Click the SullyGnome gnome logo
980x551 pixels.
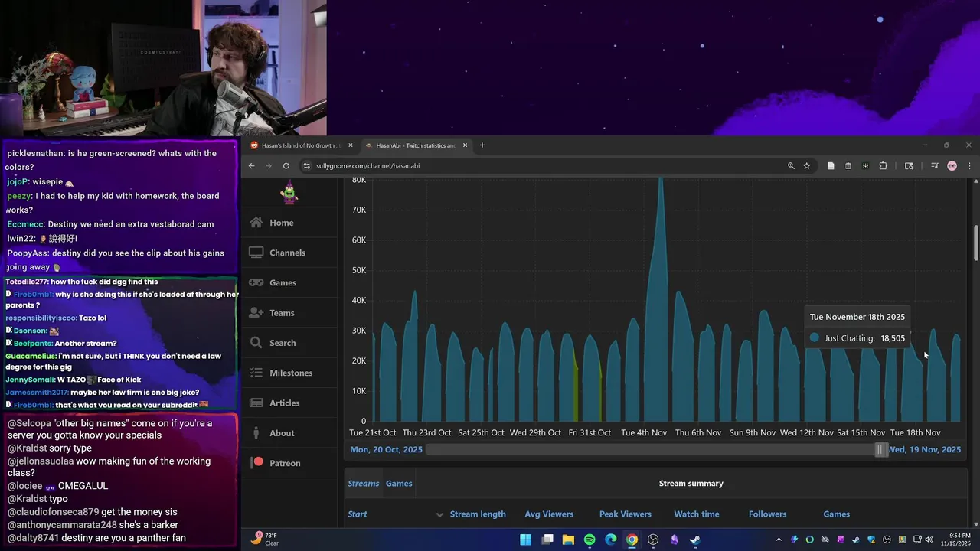tap(289, 194)
